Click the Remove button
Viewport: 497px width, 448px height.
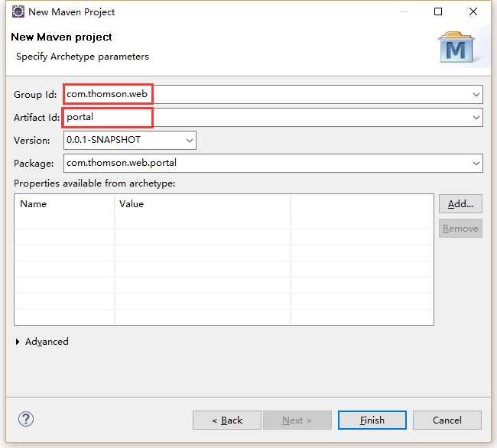[x=460, y=229]
